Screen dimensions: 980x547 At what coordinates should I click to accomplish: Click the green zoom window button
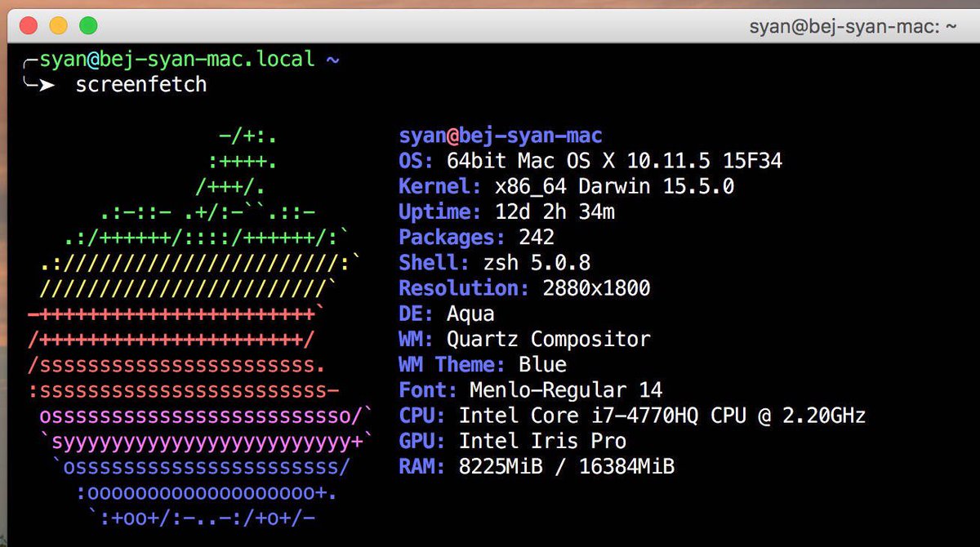(87, 25)
